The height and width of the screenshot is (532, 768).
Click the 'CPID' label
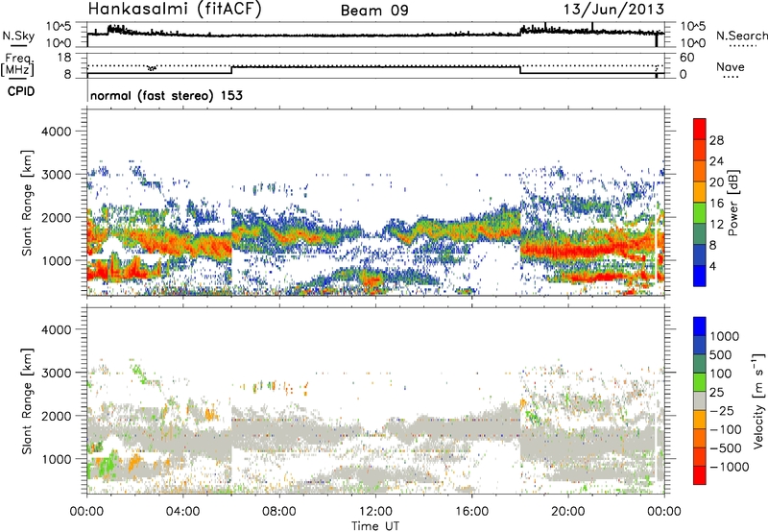(x=21, y=91)
